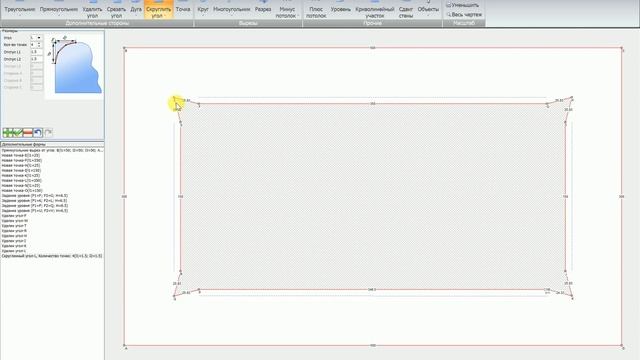Screen dimensions: 640x360
Task: Open the Объекты toolbar menu
Action: pyautogui.click(x=428, y=9)
